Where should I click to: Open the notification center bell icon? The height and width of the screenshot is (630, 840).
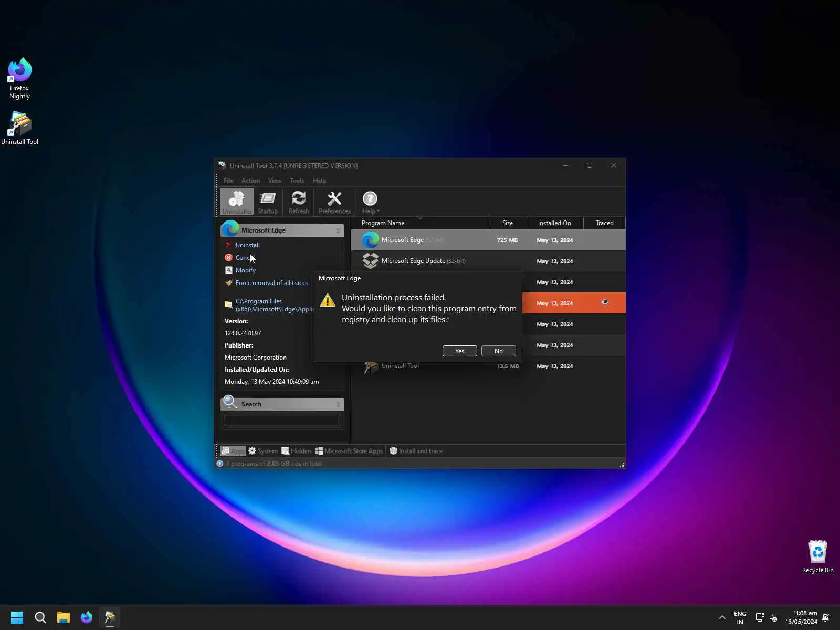tap(826, 618)
